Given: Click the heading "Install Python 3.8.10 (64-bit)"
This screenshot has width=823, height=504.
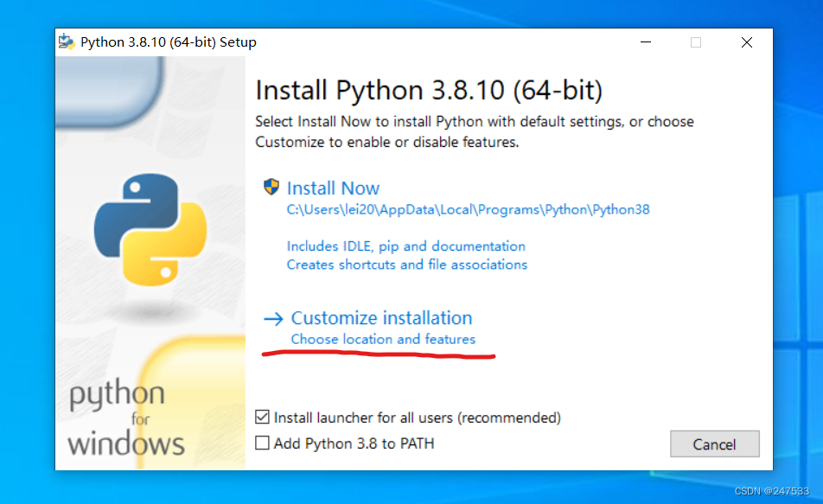Looking at the screenshot, I should coord(429,90).
